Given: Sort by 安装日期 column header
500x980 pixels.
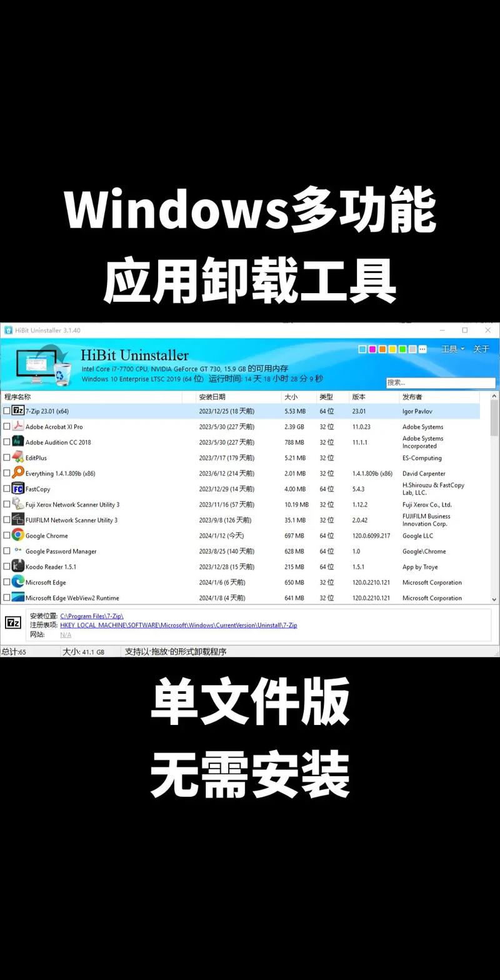Looking at the screenshot, I should (x=239, y=397).
